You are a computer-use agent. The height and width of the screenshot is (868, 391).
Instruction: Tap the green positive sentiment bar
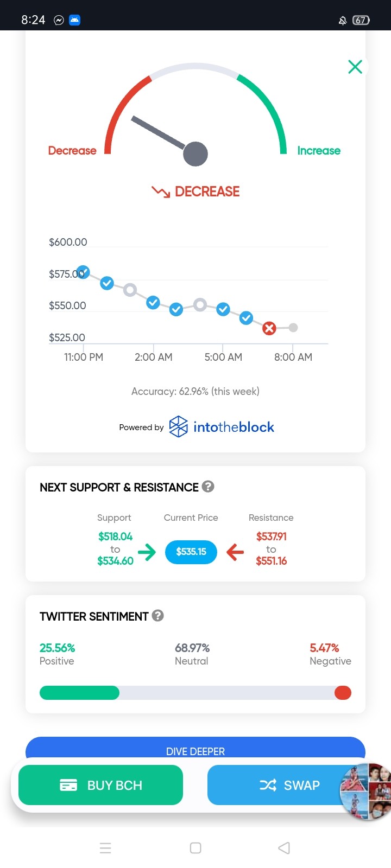(79, 693)
